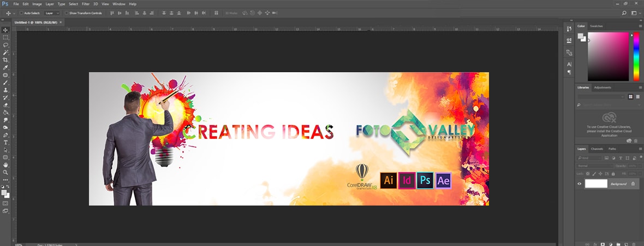Viewport: 644px width, 246px height.
Task: Open the Edit Toolbar three-dots button
Action: coord(6,180)
